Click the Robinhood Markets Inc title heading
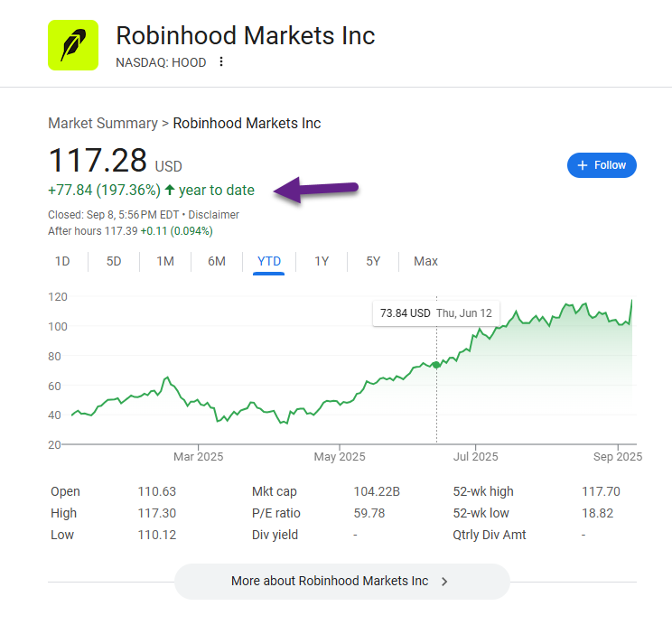This screenshot has width=672, height=634. 245,35
